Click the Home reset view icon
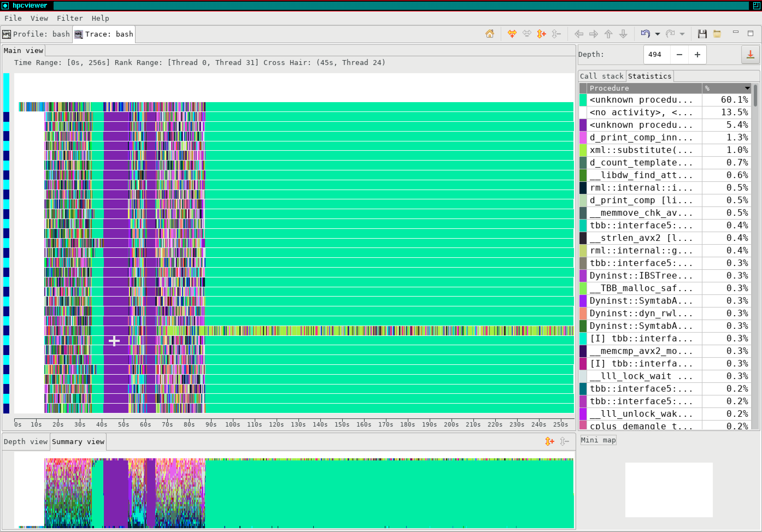Viewport: 762px width, 532px height. [490, 34]
